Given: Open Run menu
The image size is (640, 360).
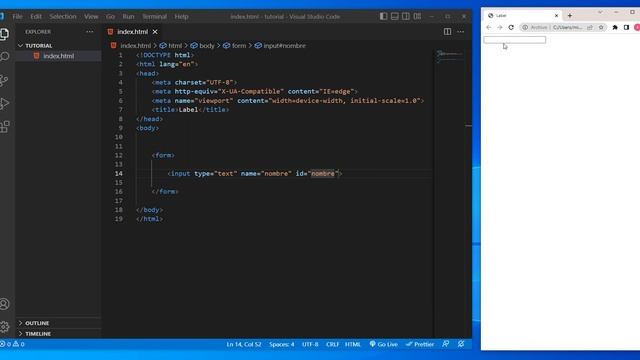Looking at the screenshot, I should [x=128, y=17].
